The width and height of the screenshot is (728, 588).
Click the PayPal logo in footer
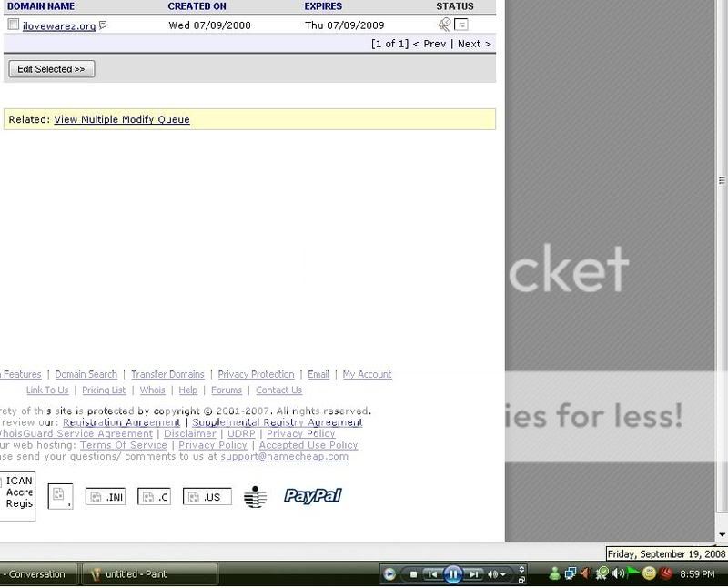click(x=312, y=496)
